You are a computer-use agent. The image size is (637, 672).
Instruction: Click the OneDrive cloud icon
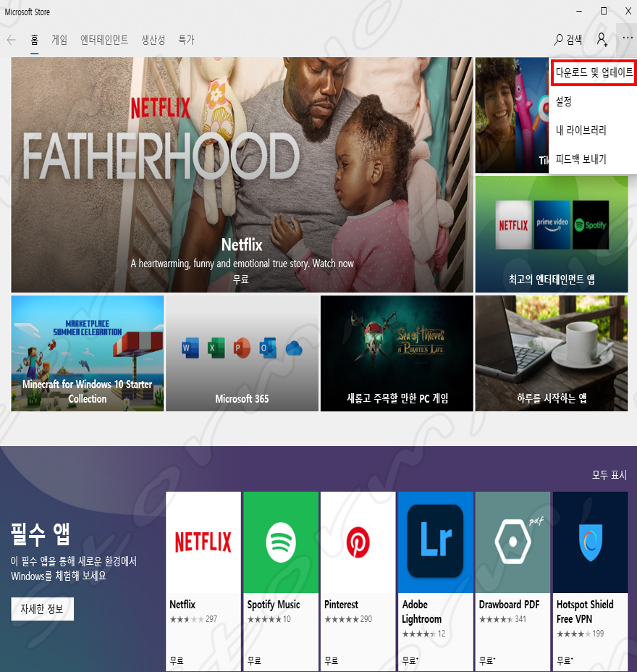point(294,348)
